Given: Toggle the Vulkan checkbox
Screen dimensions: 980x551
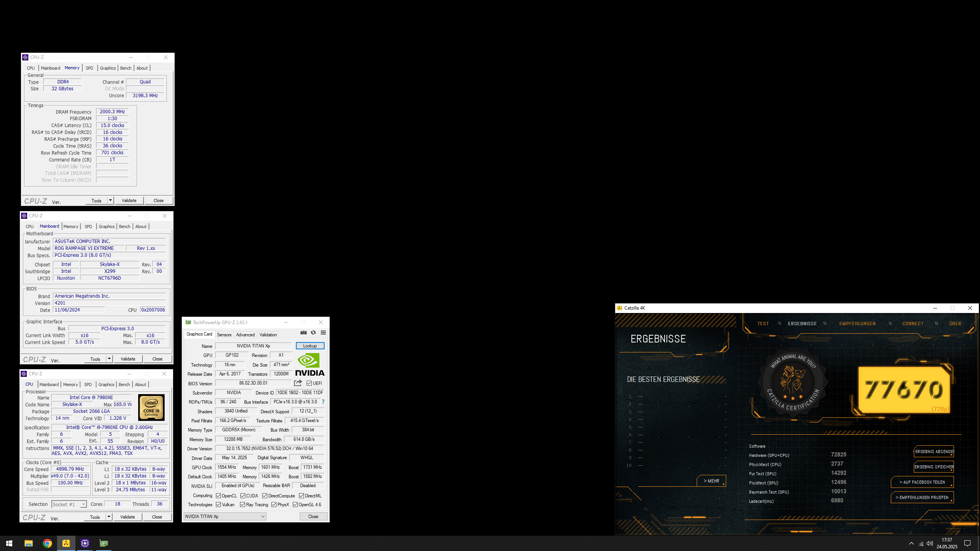Looking at the screenshot, I should [x=218, y=504].
